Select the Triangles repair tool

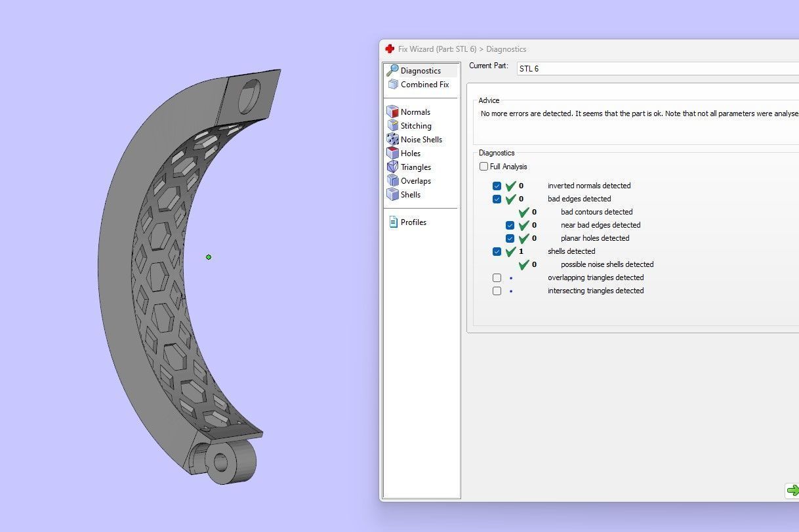[x=416, y=167]
